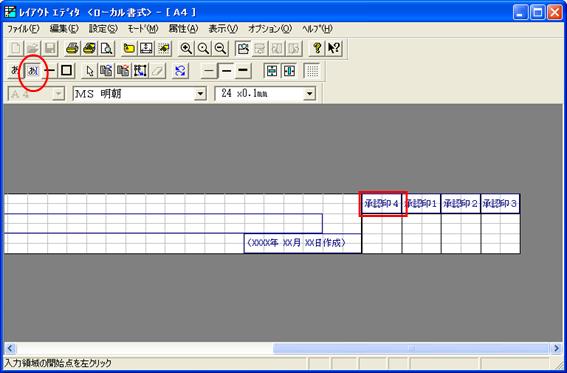Click the Save floppy disk icon
The image size is (567, 373).
[x=50, y=48]
